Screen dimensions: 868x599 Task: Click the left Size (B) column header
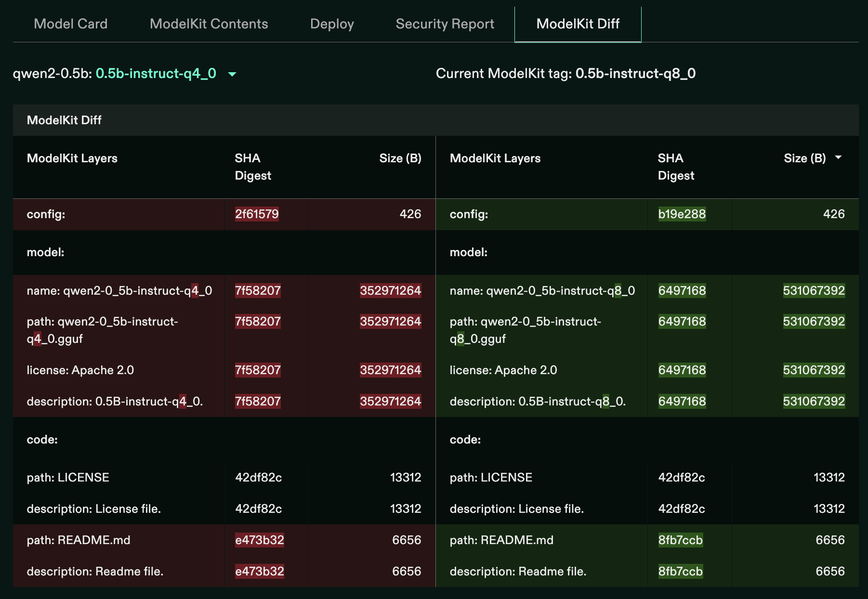(x=400, y=158)
